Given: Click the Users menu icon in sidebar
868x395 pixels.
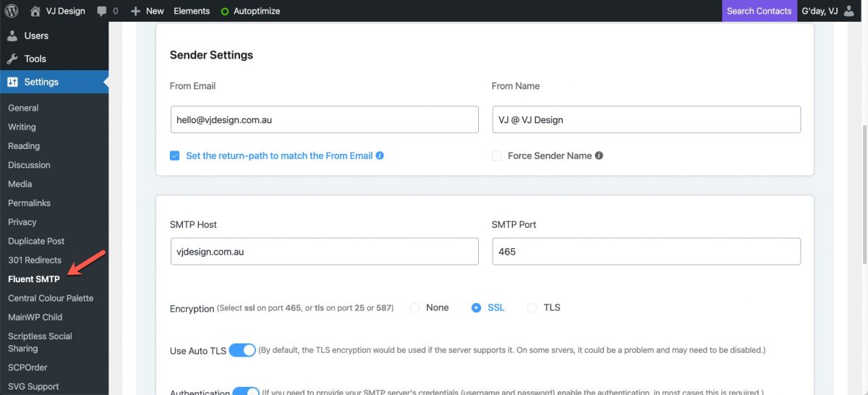Looking at the screenshot, I should pyautogui.click(x=12, y=35).
